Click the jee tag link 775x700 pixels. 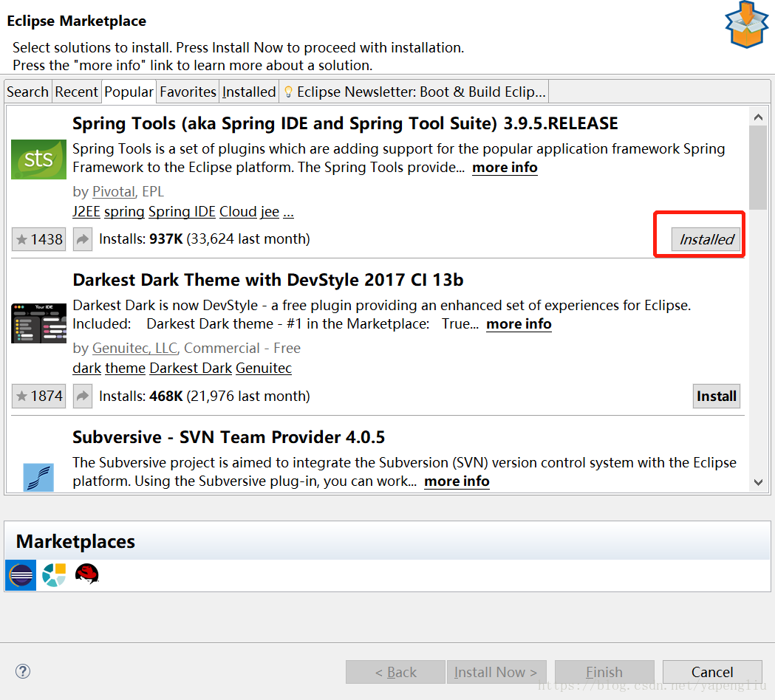coord(270,212)
